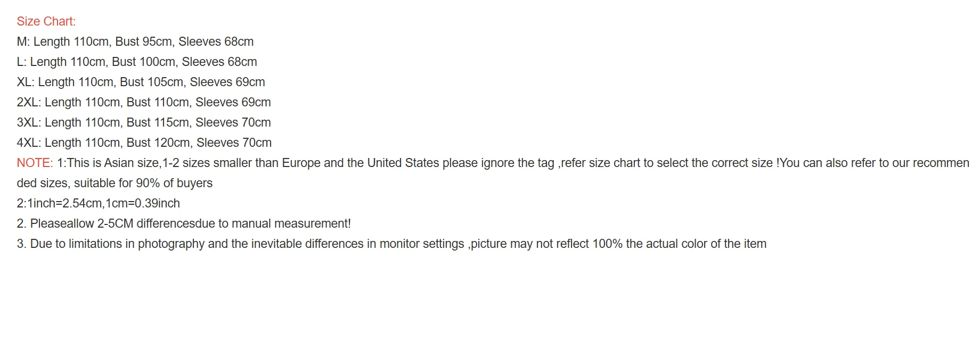The height and width of the screenshot is (350, 980).
Task: Click the red "NOTE:" label
Action: [x=35, y=163]
